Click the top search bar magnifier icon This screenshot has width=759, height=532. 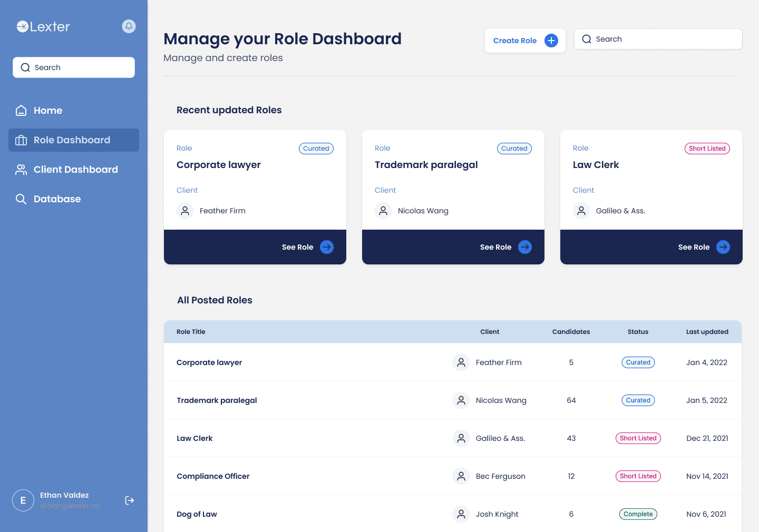(x=587, y=39)
